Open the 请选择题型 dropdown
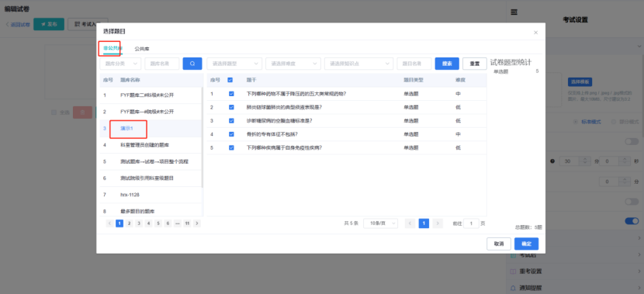 coord(234,64)
